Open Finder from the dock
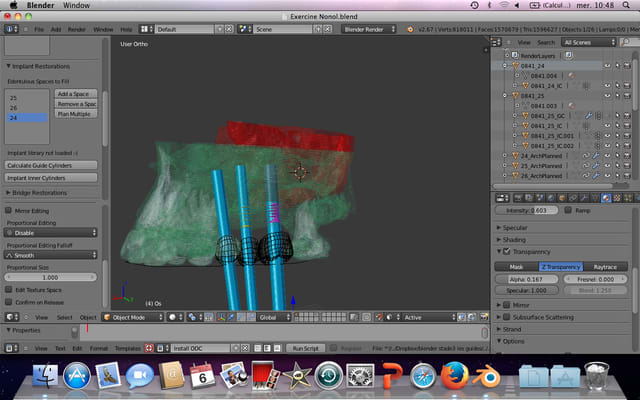This screenshot has height=400, width=640. (x=45, y=377)
